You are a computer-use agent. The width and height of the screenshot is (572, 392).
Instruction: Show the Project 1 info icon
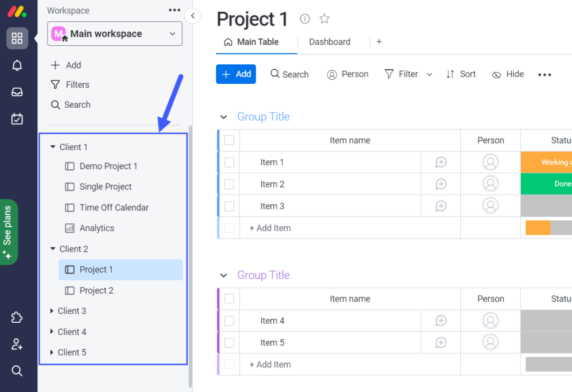304,18
